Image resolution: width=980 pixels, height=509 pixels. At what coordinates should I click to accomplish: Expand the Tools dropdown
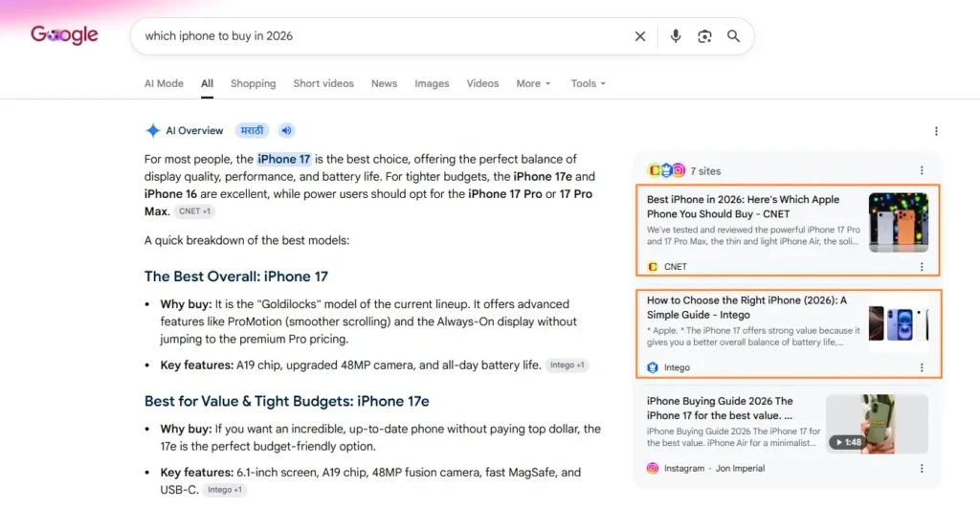[x=589, y=83]
